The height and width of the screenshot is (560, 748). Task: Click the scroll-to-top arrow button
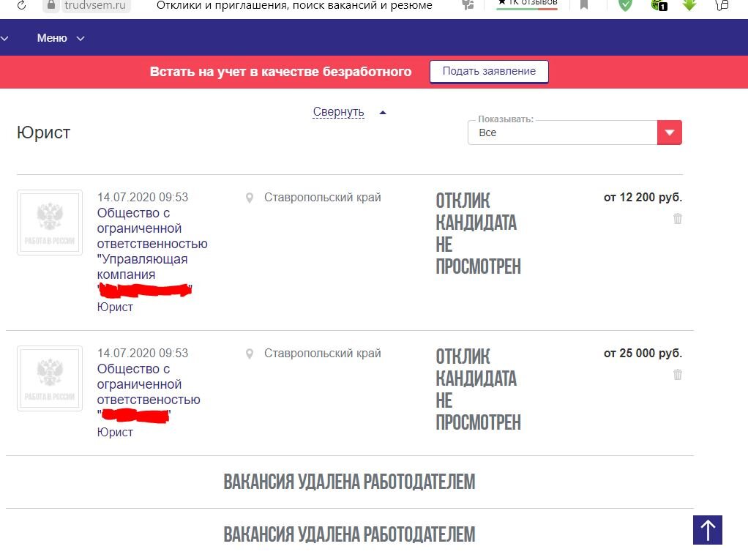(x=706, y=529)
